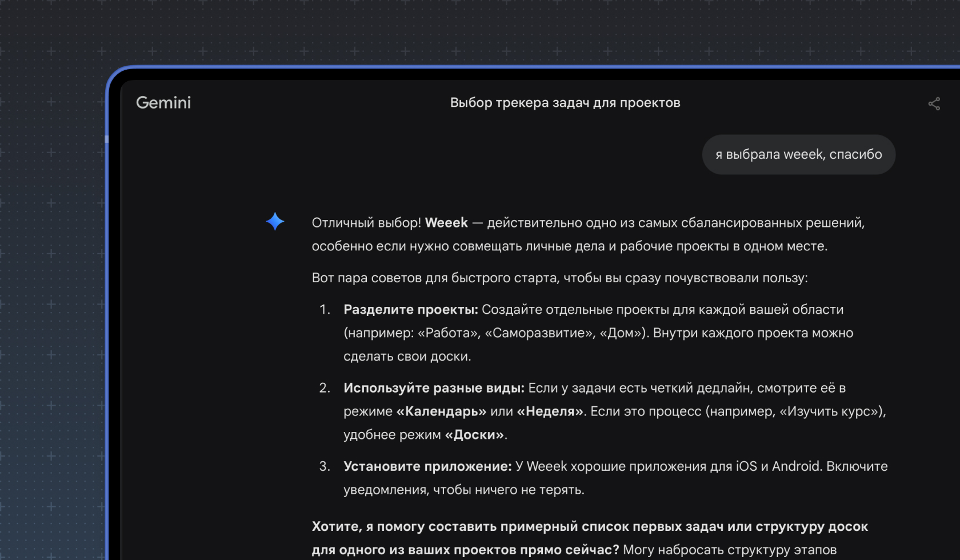The width and height of the screenshot is (960, 560).
Task: Click the blue Gemini sparkle icon
Action: click(275, 221)
